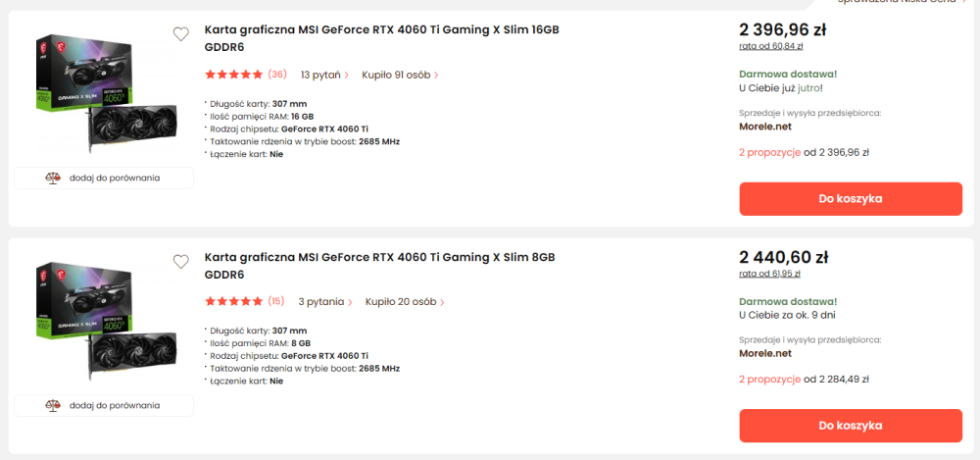
Task: Open star rating of 8GB card
Action: pos(233,302)
